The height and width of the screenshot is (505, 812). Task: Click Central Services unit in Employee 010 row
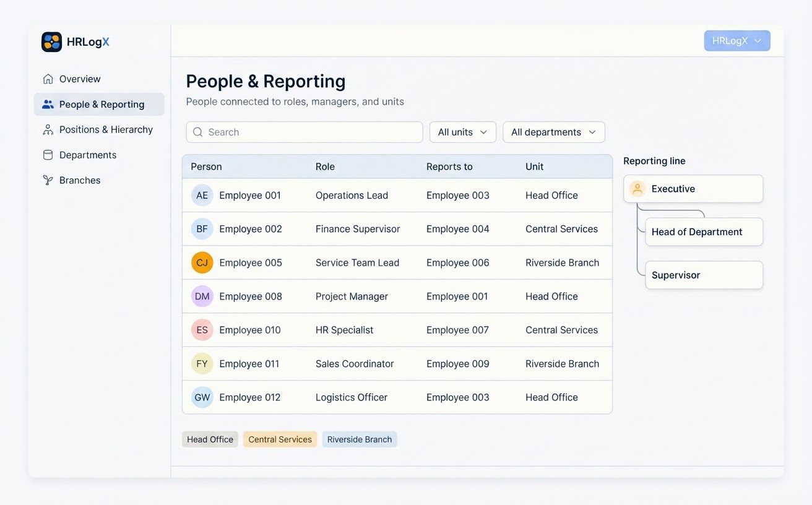click(561, 330)
